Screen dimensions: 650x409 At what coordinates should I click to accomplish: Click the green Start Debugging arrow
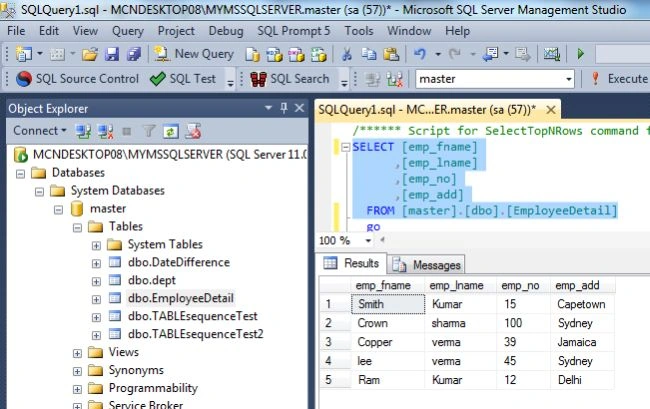pos(581,54)
